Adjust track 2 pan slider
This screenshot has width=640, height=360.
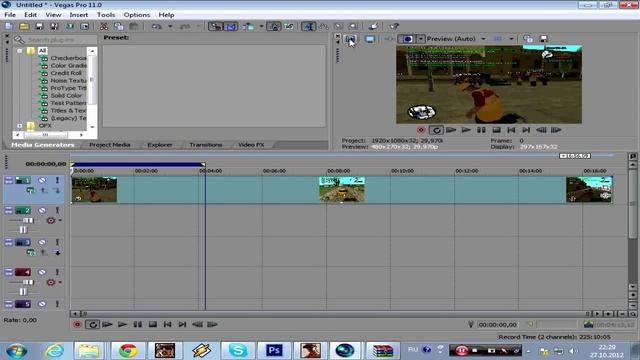pos(23,230)
